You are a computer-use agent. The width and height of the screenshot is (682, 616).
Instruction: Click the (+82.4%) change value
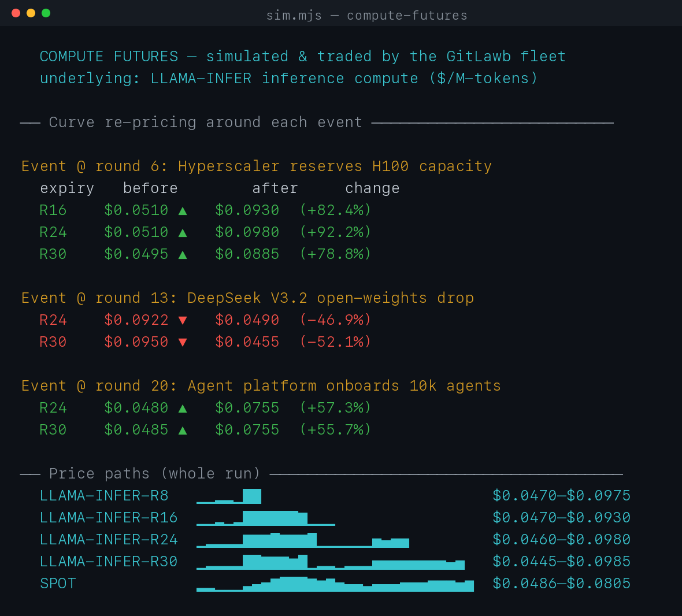(335, 210)
